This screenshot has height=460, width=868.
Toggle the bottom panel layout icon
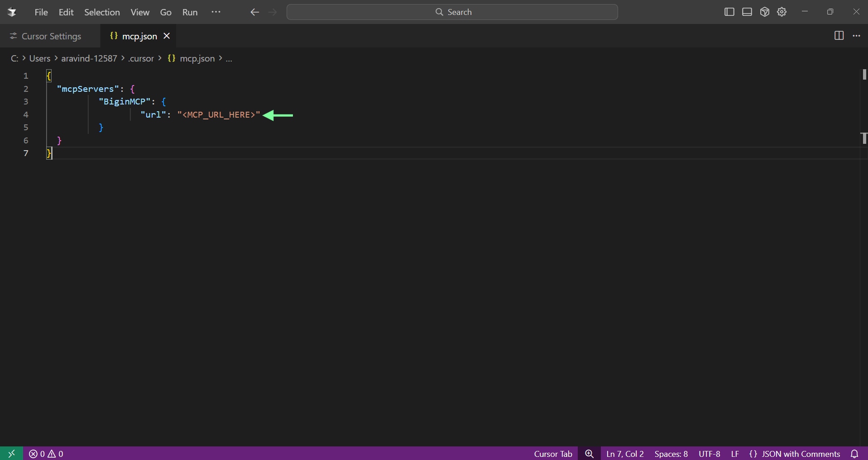click(747, 12)
